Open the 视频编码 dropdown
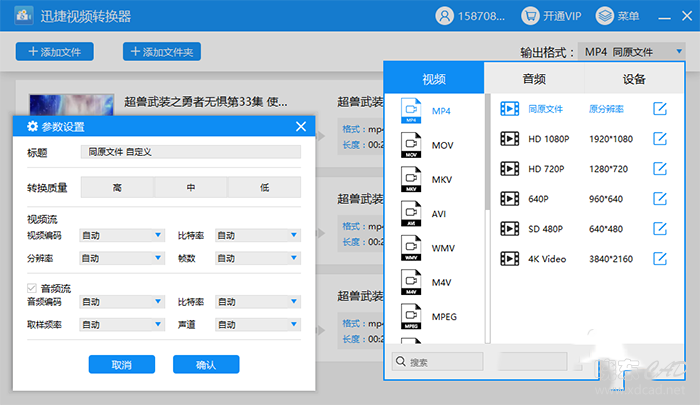 pos(122,235)
